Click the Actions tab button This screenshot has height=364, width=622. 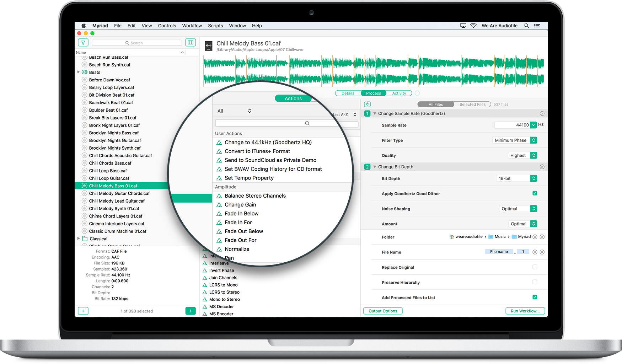click(293, 98)
